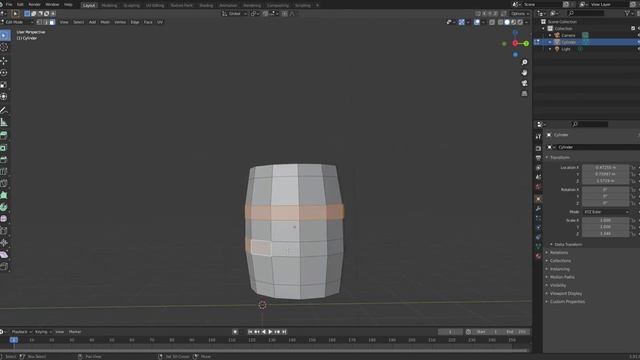Enable face select mode
The width and height of the screenshot is (640, 360).
tap(52, 22)
